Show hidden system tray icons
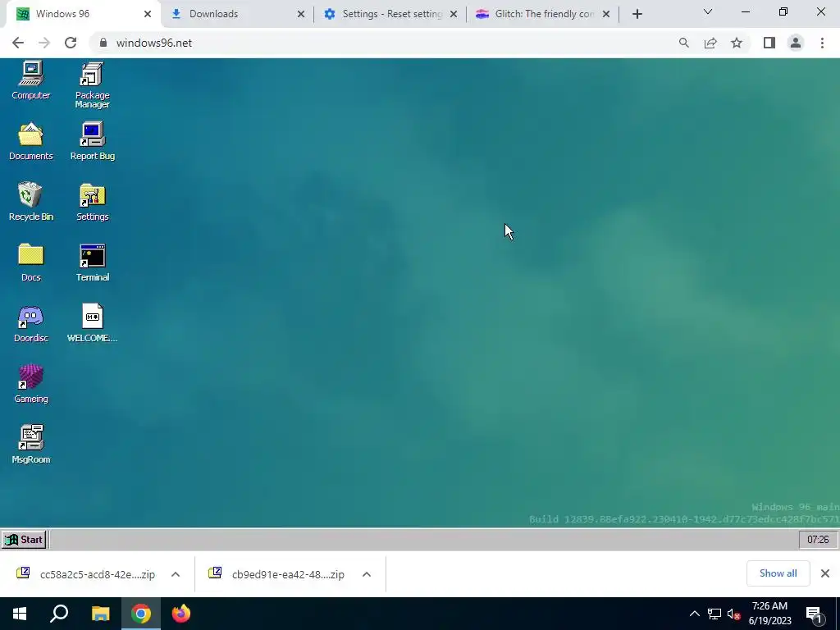The height and width of the screenshot is (630, 840). click(x=694, y=614)
